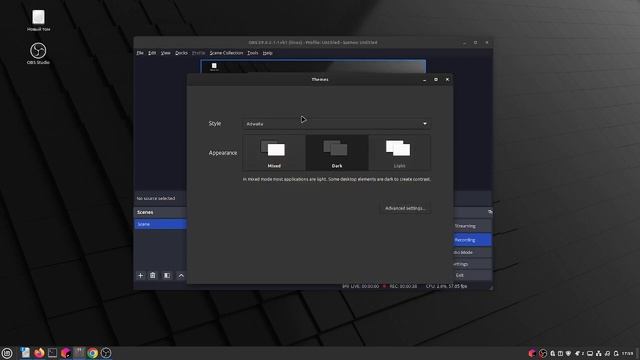Add a new scene with plus icon

[140, 276]
